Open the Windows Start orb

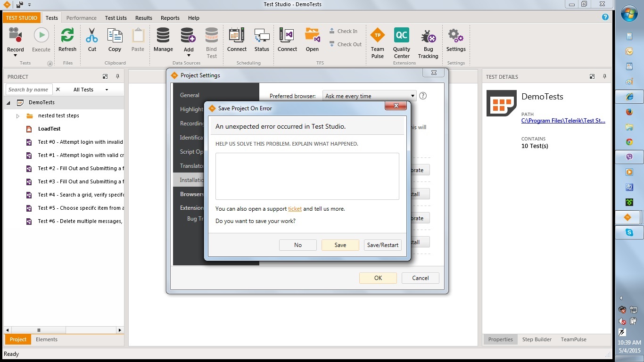click(x=629, y=14)
